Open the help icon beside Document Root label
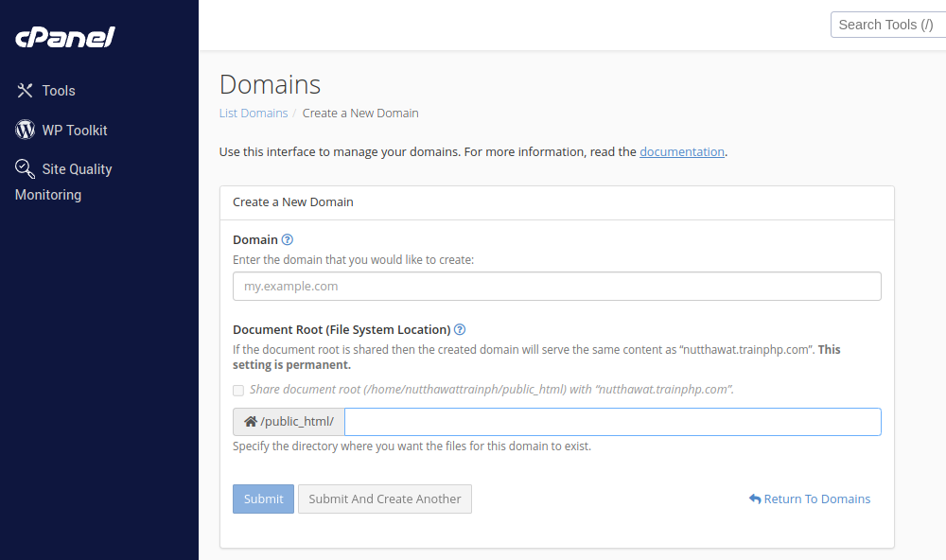The image size is (946, 560). (x=460, y=330)
